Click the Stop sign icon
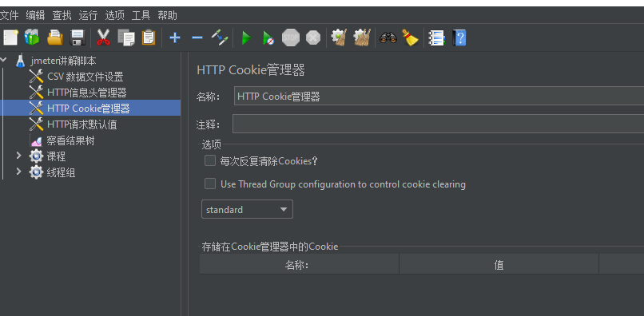The height and width of the screenshot is (316, 644). pyautogui.click(x=290, y=38)
